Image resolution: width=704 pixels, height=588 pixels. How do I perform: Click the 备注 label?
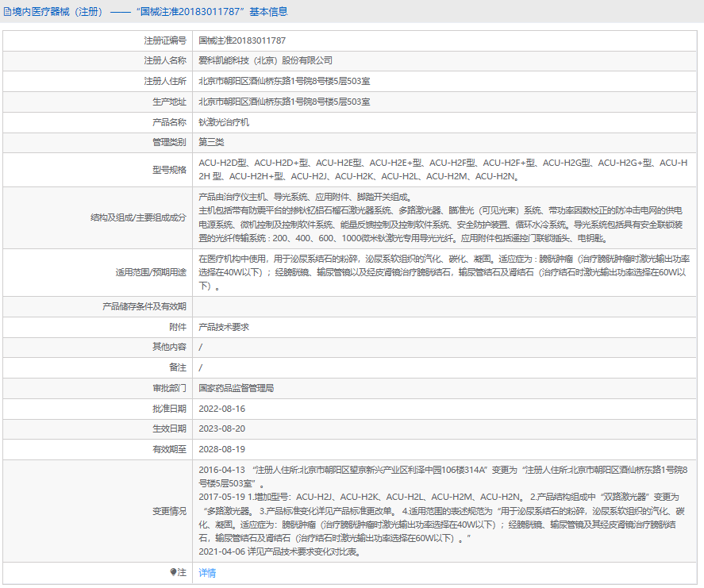(178, 367)
